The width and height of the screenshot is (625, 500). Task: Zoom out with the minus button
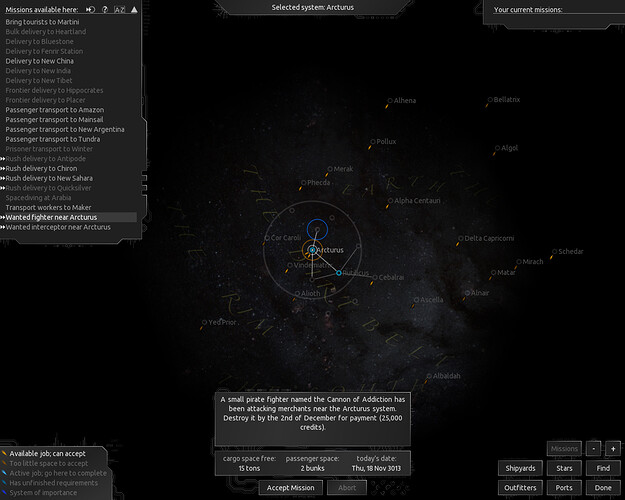tap(594, 449)
